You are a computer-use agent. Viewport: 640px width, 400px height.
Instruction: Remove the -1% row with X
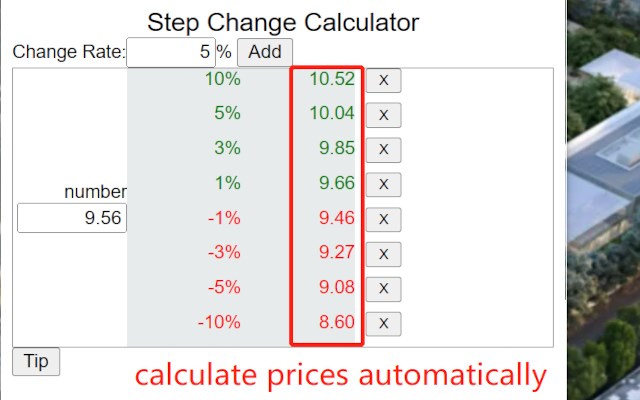point(383,220)
